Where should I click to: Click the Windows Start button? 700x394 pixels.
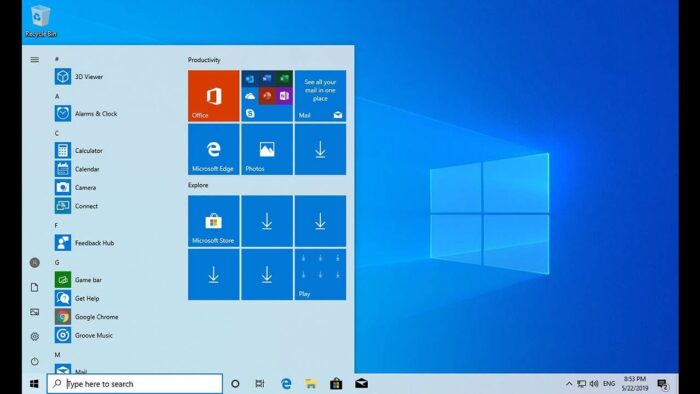click(x=34, y=384)
